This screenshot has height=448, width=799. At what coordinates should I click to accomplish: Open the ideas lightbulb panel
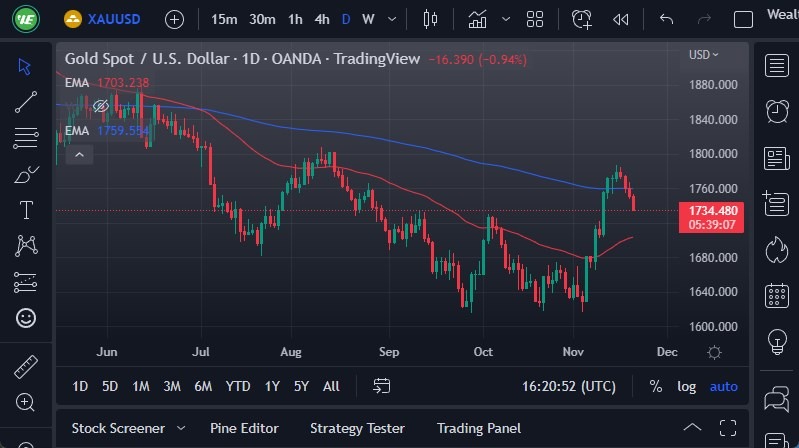[x=776, y=342]
